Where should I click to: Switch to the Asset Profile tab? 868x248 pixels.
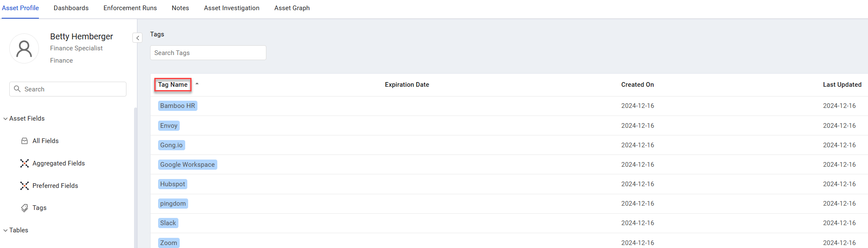point(20,8)
